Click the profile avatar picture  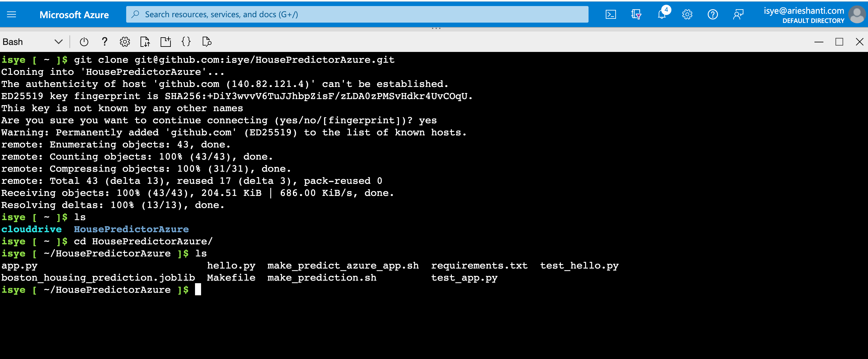point(857,14)
